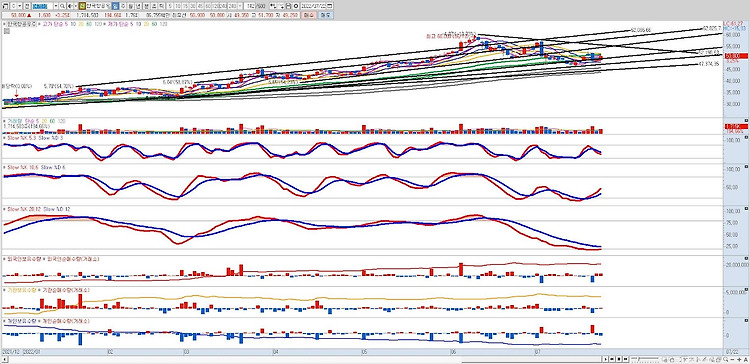Click the A text tool icon at bottom right
This screenshot has height=364, width=750.
[746, 359]
